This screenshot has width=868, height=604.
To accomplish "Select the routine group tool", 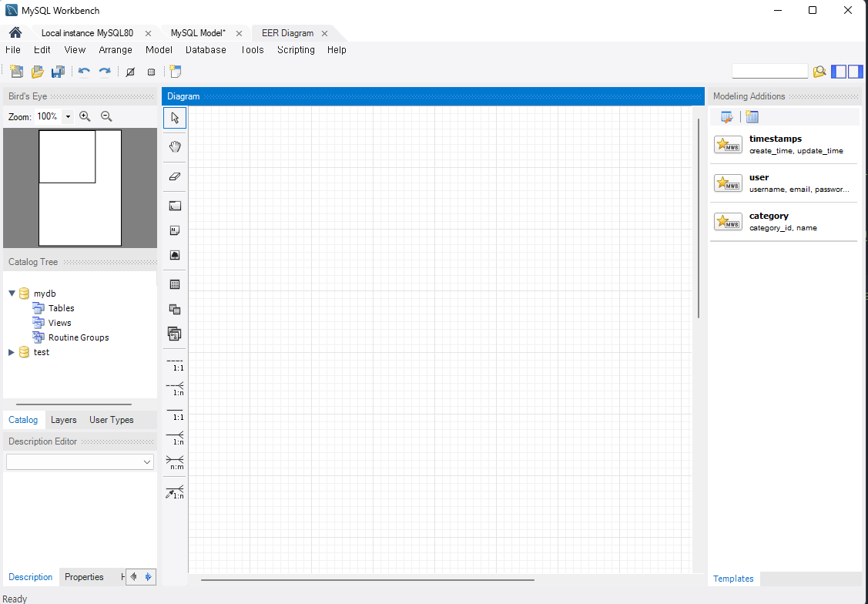I will point(175,334).
